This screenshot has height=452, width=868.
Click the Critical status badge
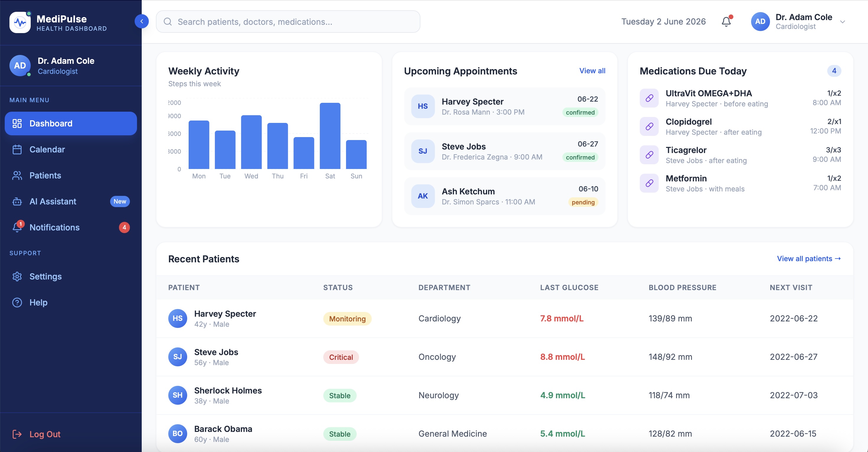click(x=341, y=357)
